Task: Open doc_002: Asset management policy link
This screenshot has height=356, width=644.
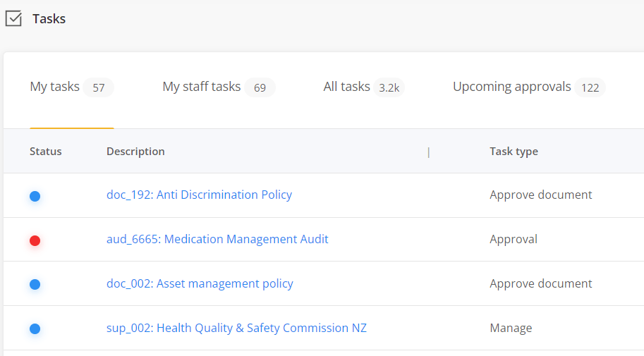Action: (x=200, y=283)
